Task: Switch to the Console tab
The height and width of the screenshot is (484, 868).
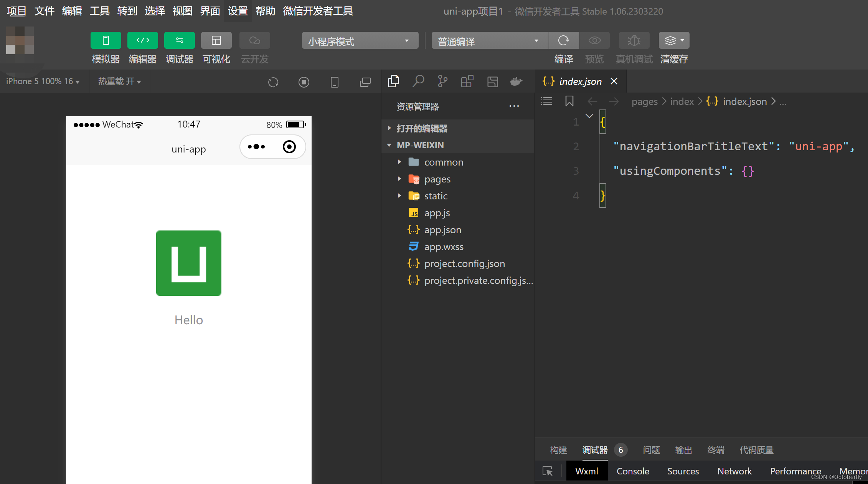Action: point(633,471)
